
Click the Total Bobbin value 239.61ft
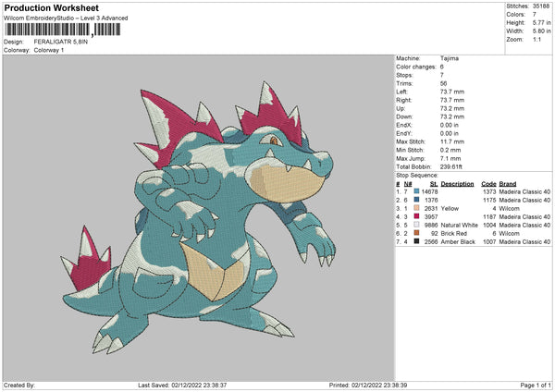(451, 166)
